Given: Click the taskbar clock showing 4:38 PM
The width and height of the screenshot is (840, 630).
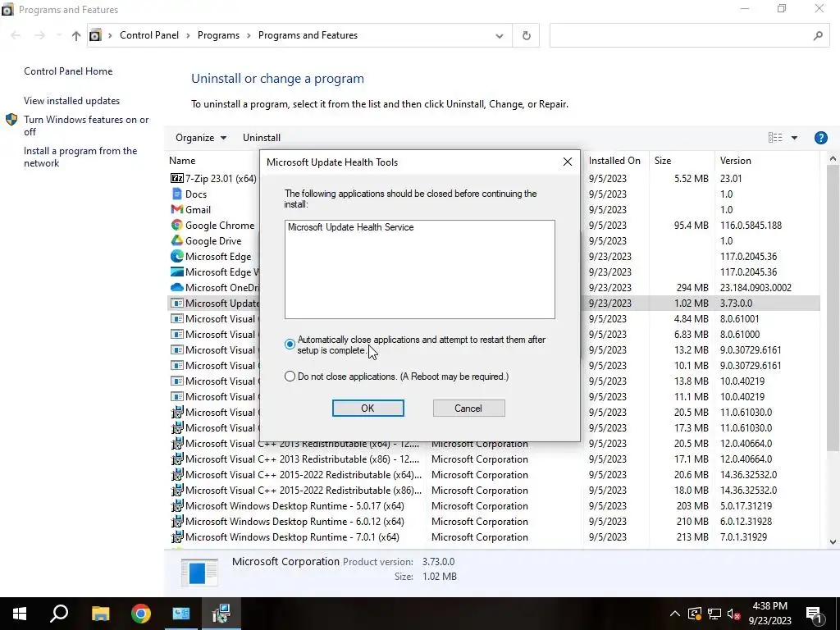Looking at the screenshot, I should 769,614.
